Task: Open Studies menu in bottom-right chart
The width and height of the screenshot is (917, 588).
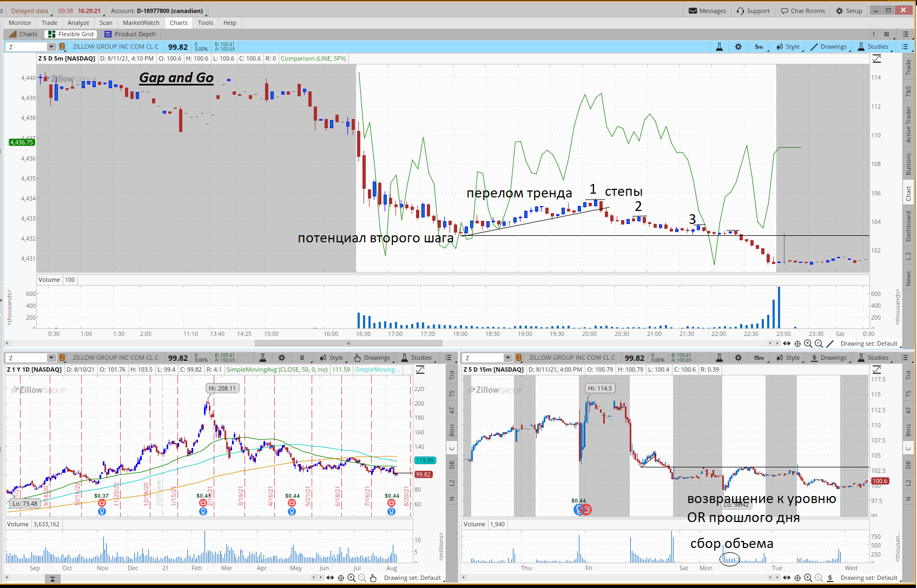Action: click(873, 358)
